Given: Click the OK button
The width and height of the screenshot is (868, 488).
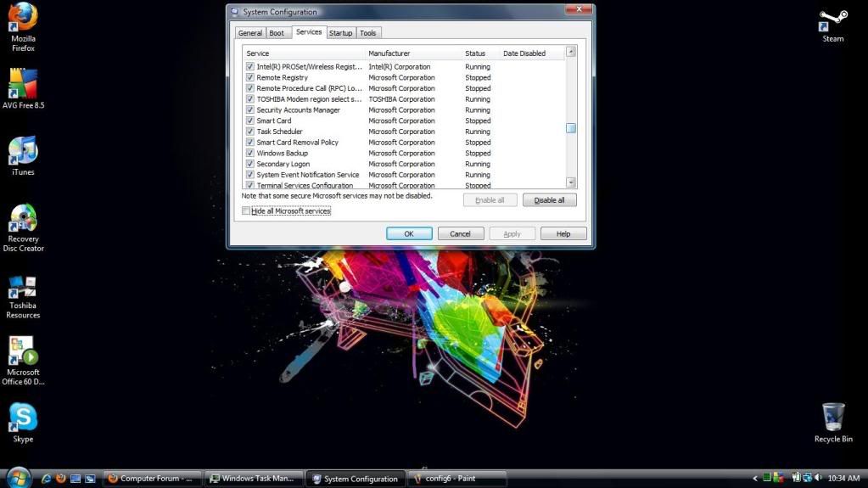Looking at the screenshot, I should (x=409, y=233).
